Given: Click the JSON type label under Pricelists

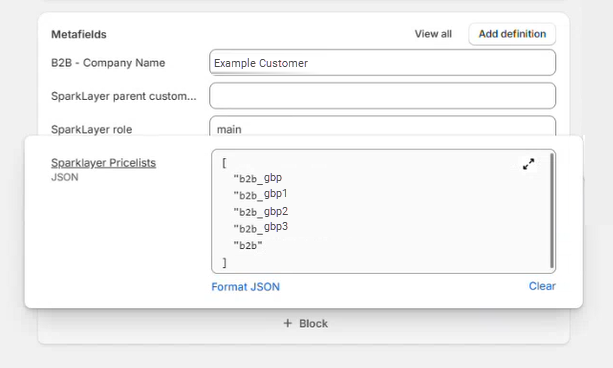Looking at the screenshot, I should [x=65, y=177].
